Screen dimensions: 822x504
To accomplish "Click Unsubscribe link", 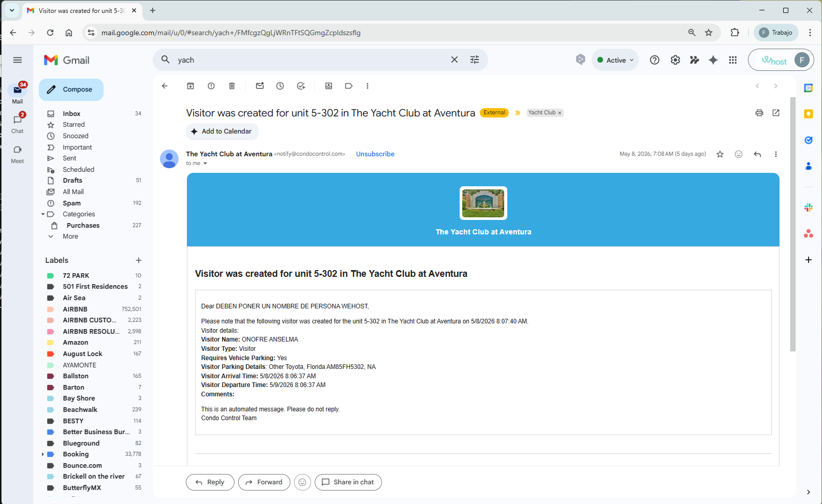I will [375, 154].
